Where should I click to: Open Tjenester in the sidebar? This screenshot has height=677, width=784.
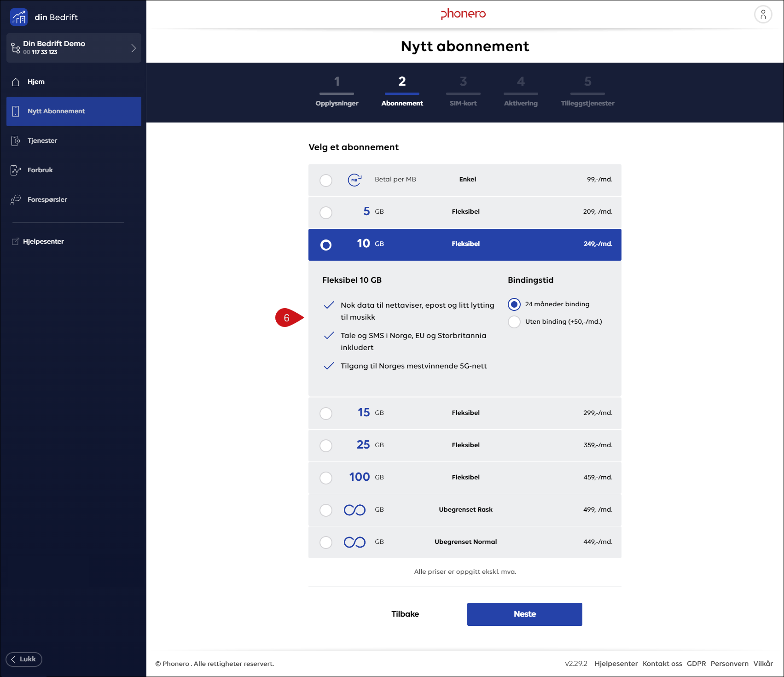[74, 140]
